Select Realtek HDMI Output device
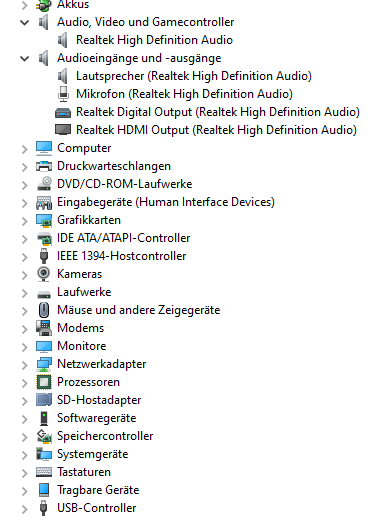This screenshot has width=383, height=524. (216, 130)
